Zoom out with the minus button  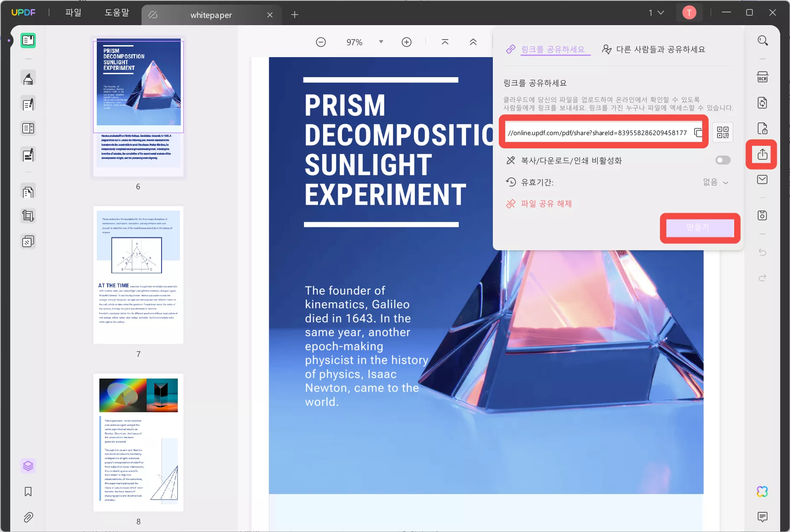tap(321, 42)
